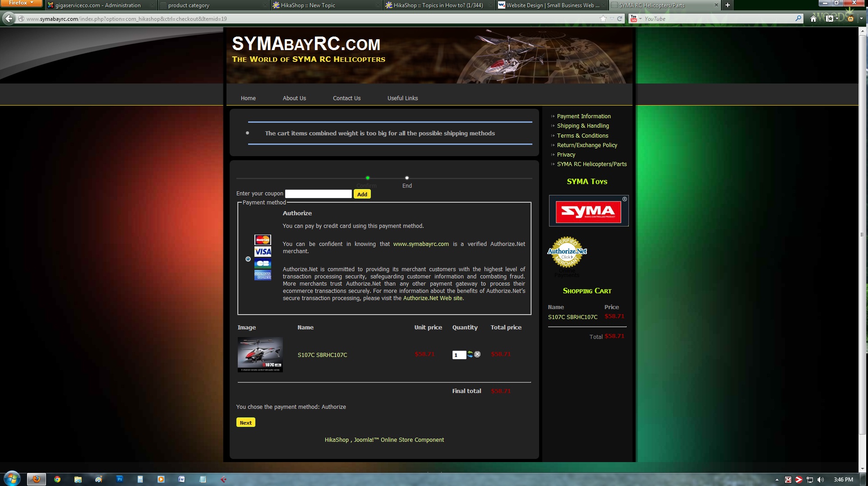Open Notepad from the taskbar
The image size is (868, 486).
(x=203, y=479)
